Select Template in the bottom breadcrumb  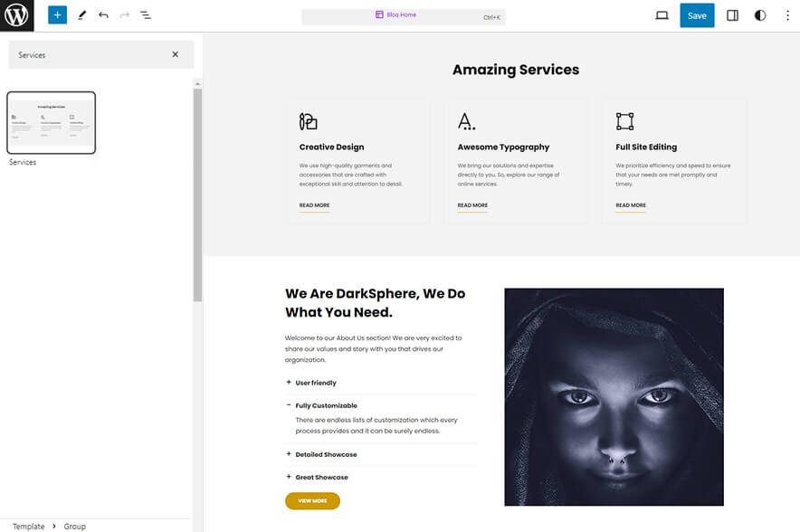(28, 525)
